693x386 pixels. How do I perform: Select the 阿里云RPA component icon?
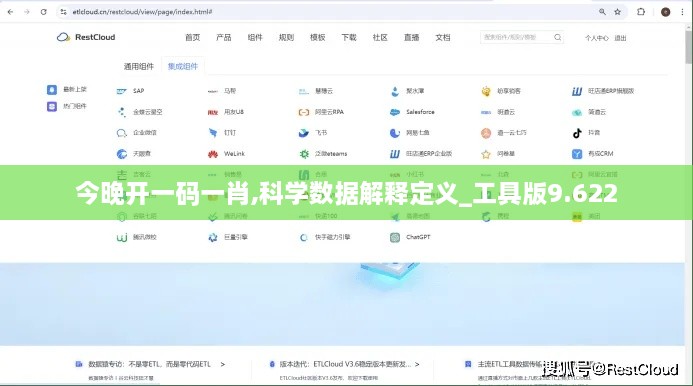304,112
